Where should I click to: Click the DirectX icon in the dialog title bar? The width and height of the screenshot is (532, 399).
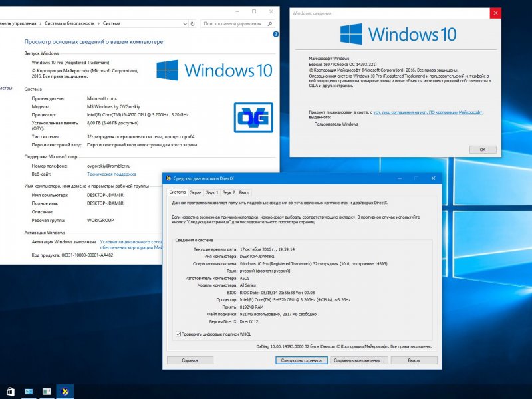pyautogui.click(x=168, y=178)
